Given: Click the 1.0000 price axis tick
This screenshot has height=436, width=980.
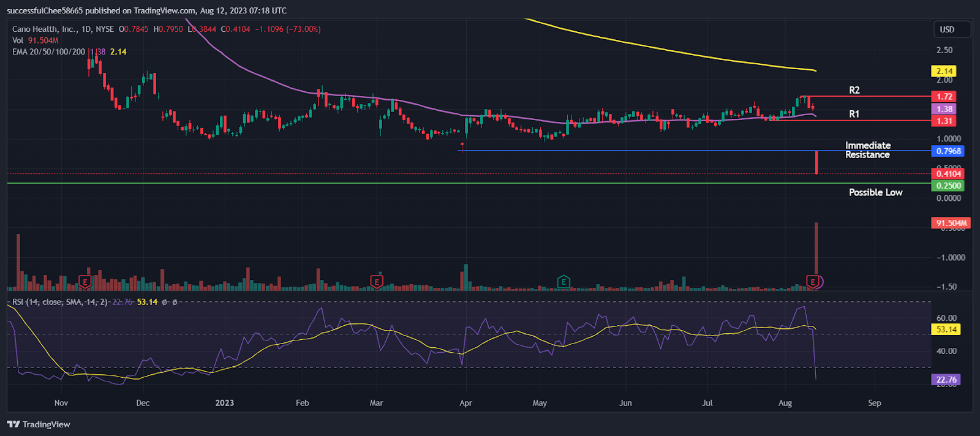Looking at the screenshot, I should coord(949,139).
